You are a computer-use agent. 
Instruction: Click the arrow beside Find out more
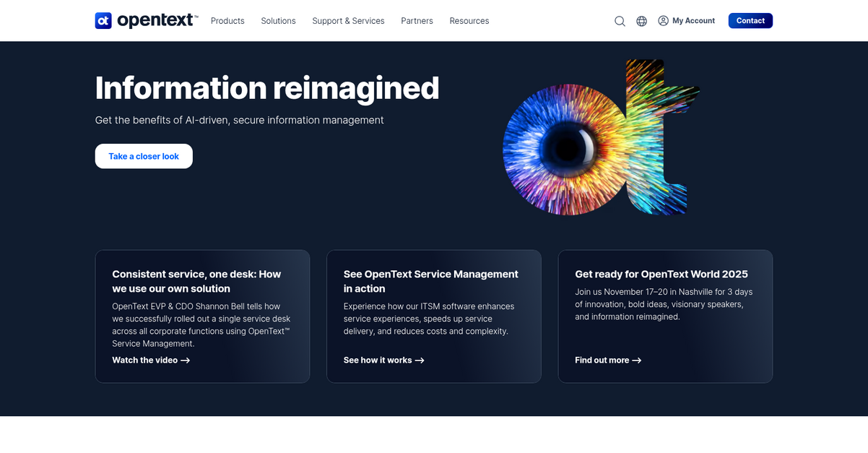[x=637, y=361]
